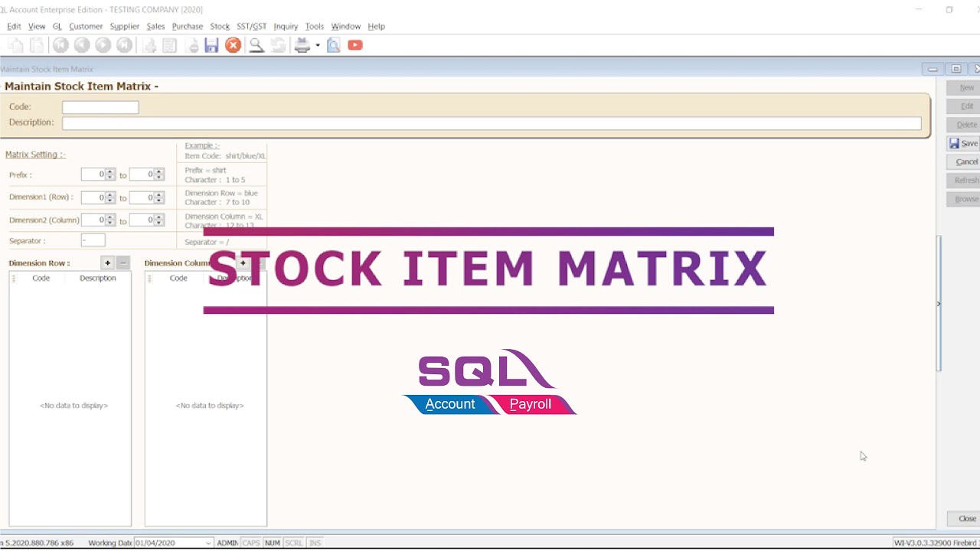Click the First Record navigation icon
This screenshot has height=551, width=980.
click(60, 45)
